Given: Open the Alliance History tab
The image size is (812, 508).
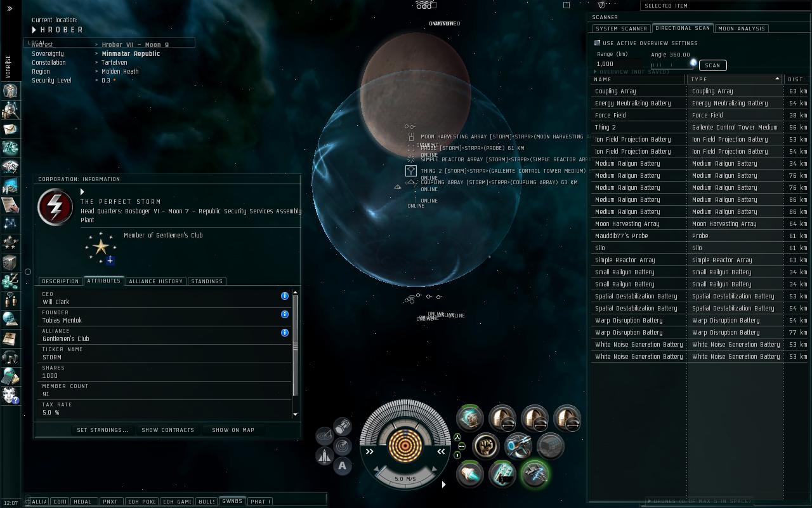Looking at the screenshot, I should click(156, 281).
